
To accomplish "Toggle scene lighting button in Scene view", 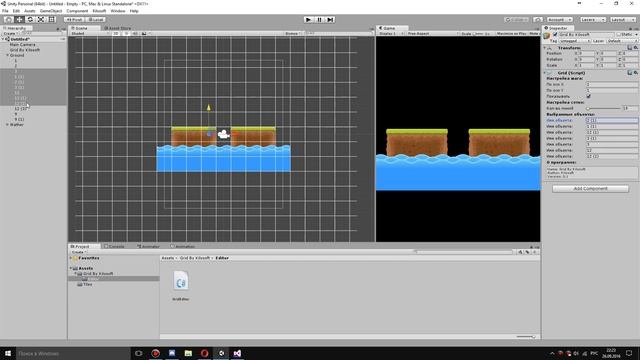I will point(126,33).
